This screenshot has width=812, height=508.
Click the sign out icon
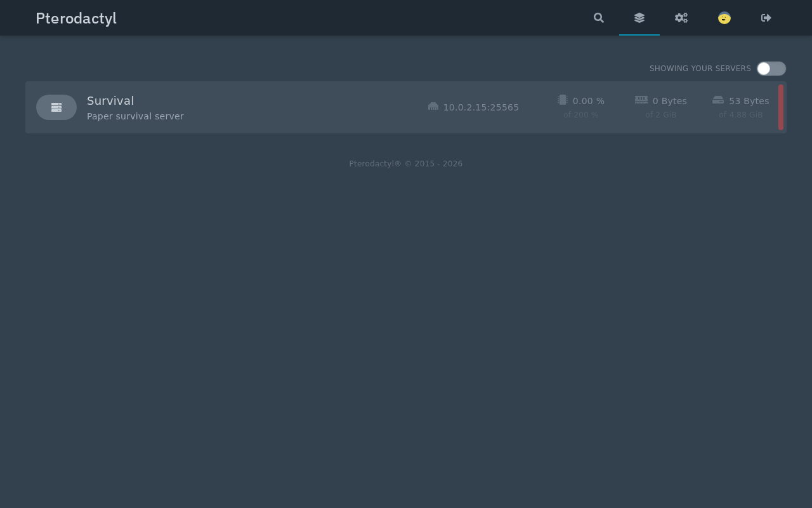(766, 18)
